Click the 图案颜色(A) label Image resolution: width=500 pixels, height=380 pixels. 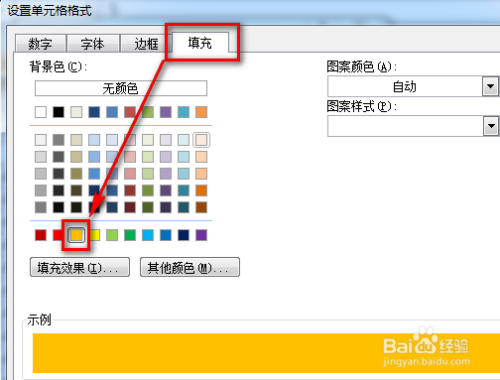coord(362,67)
